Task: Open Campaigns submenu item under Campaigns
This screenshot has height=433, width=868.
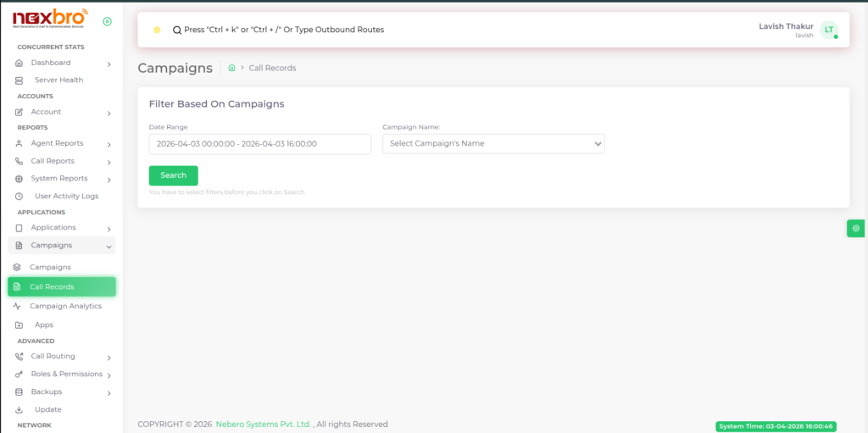Action: click(50, 267)
